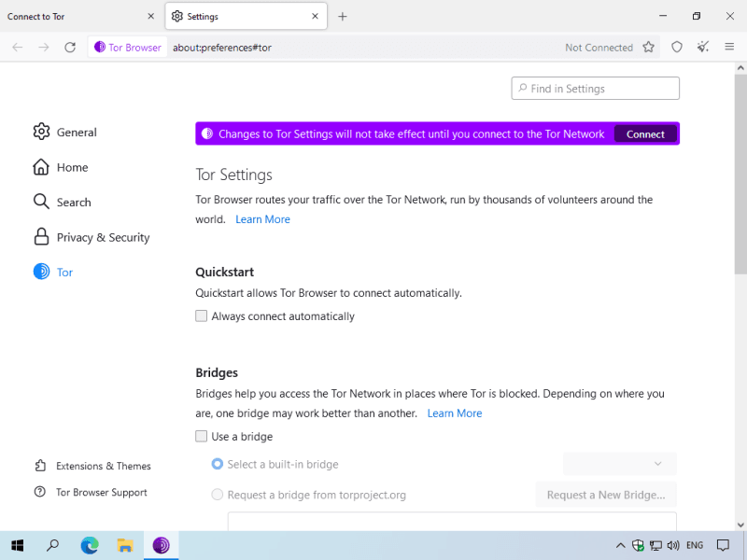Screen dimensions: 747x560
Task: Expand the built-in bridge dropdown
Action: coord(620,464)
